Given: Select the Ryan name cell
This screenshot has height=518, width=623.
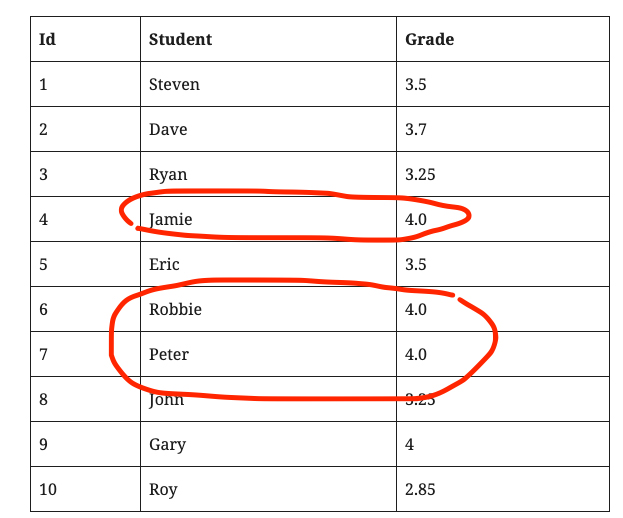Looking at the screenshot, I should point(268,174).
